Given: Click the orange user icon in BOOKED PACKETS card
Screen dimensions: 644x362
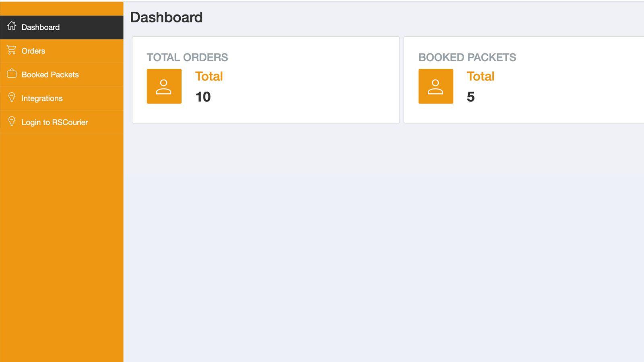Looking at the screenshot, I should click(436, 86).
